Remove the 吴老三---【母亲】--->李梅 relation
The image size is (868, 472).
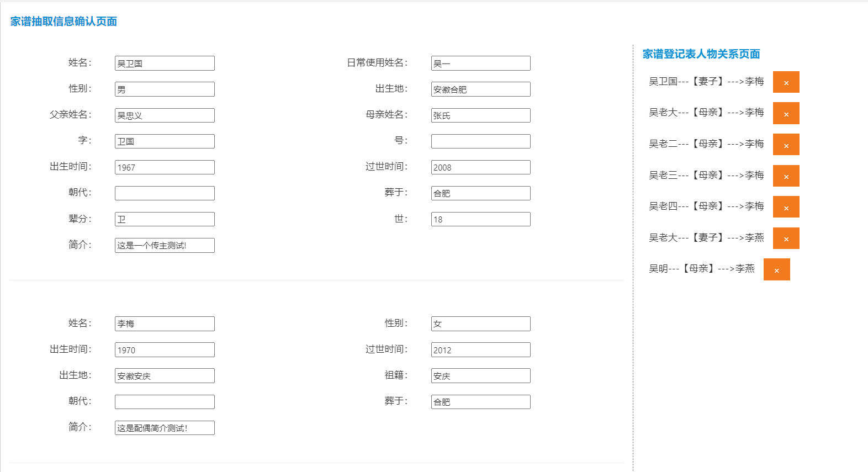(x=786, y=176)
